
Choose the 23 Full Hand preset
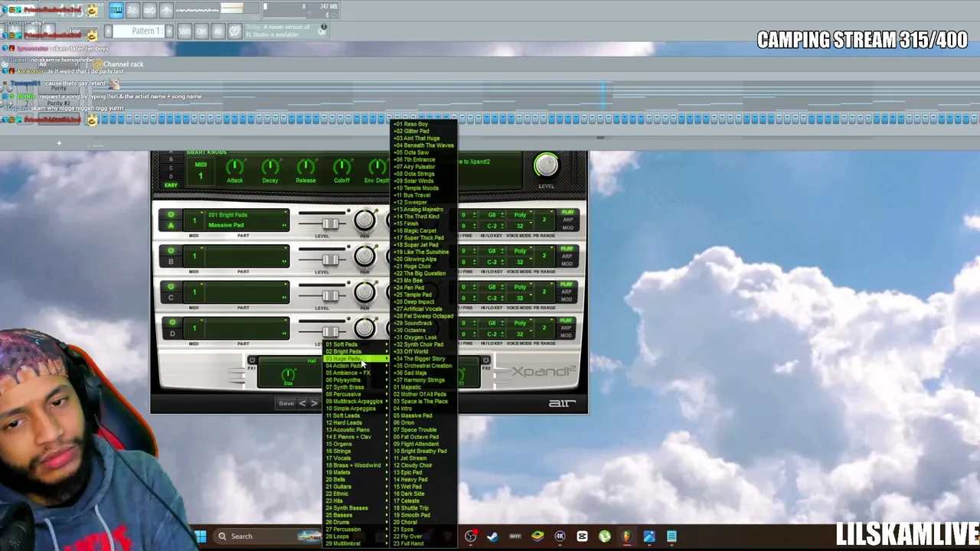423,543
